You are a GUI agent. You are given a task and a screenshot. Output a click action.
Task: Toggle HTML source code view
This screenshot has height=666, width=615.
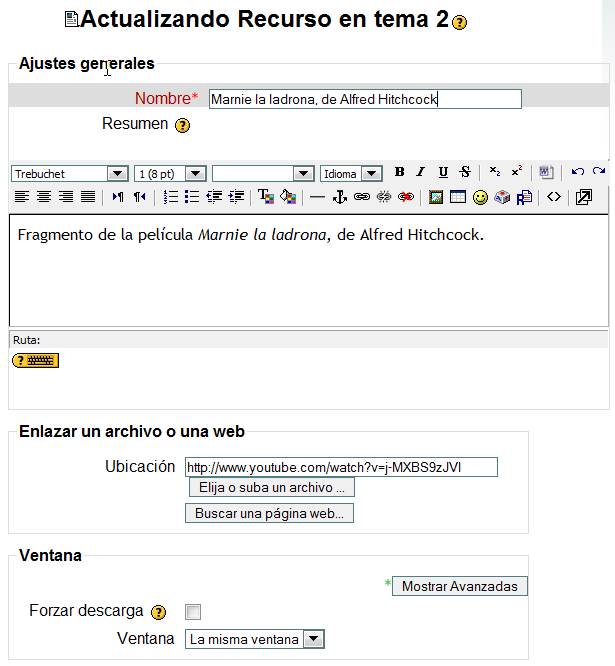(x=553, y=197)
